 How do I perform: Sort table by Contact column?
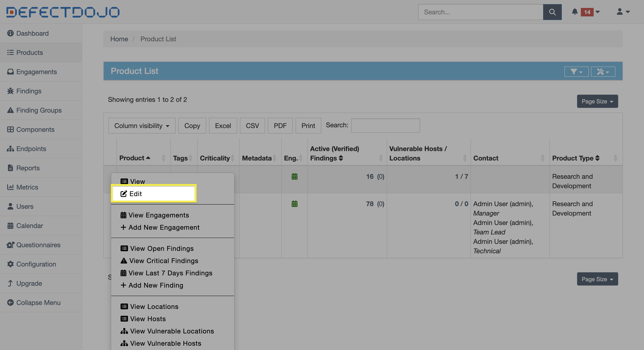pyautogui.click(x=486, y=158)
